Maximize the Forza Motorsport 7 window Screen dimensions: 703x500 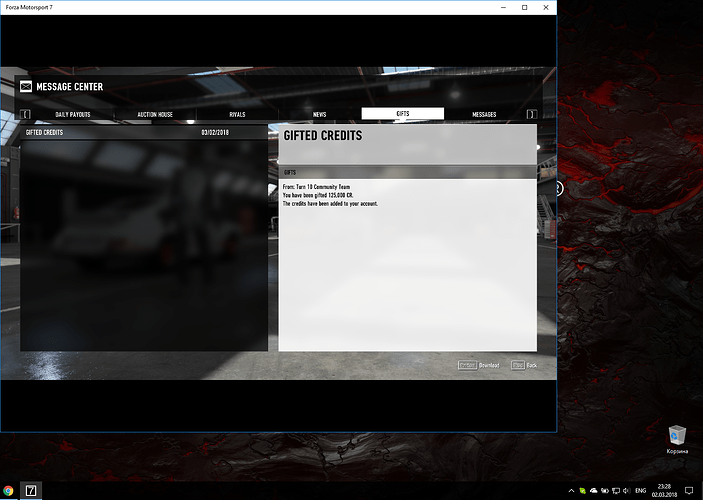(525, 8)
